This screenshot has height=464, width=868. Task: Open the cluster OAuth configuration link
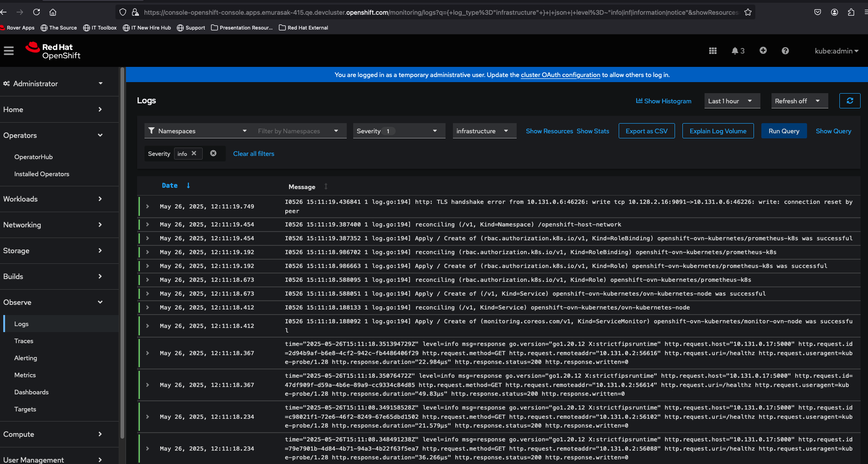(x=560, y=75)
